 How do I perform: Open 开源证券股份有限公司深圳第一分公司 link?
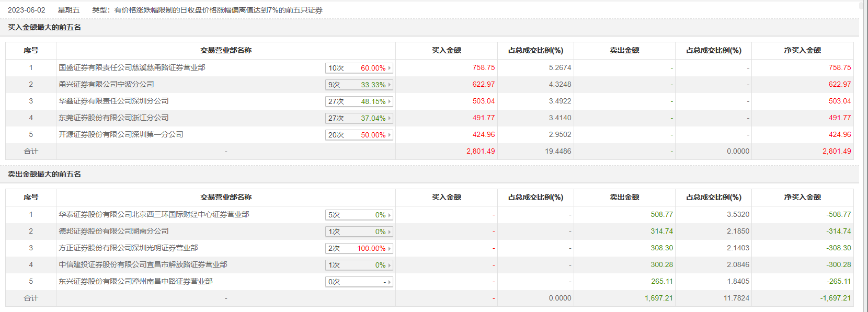tap(121, 134)
